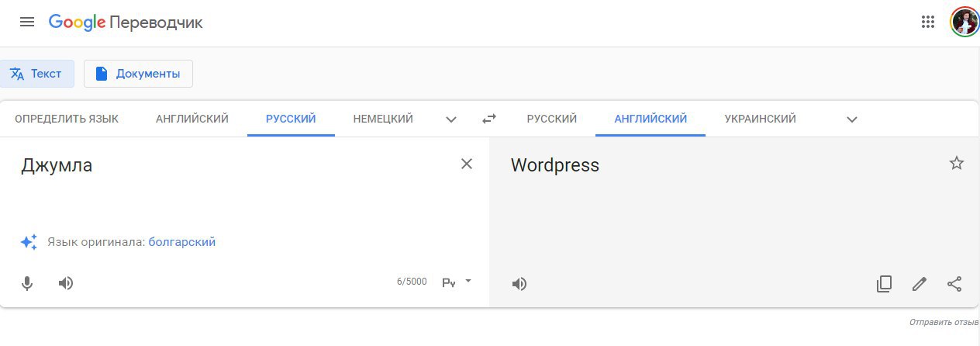This screenshot has width=980, height=346.
Task: Select Украинский as target language
Action: point(761,119)
